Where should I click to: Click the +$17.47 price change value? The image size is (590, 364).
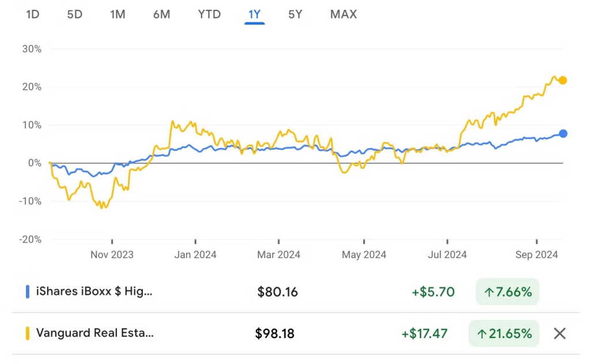point(424,333)
